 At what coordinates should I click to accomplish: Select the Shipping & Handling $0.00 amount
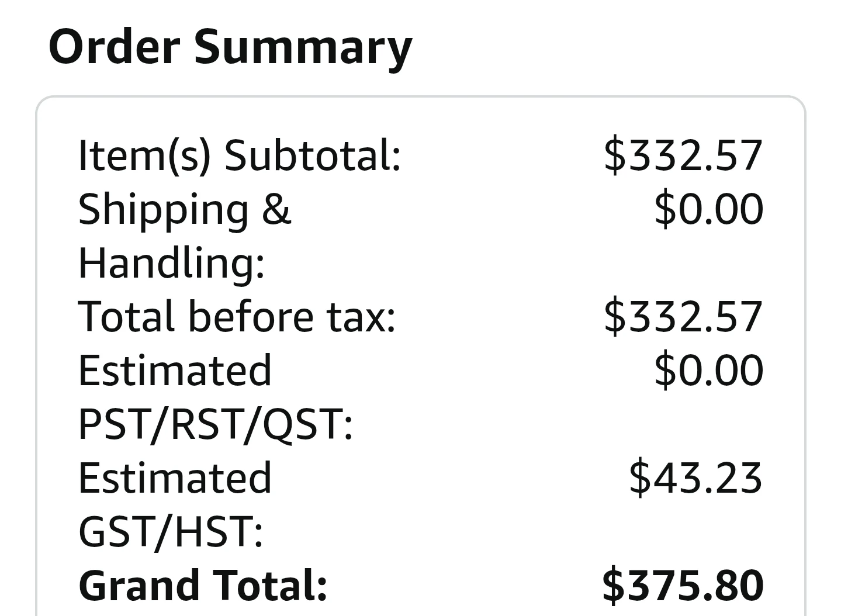click(708, 209)
